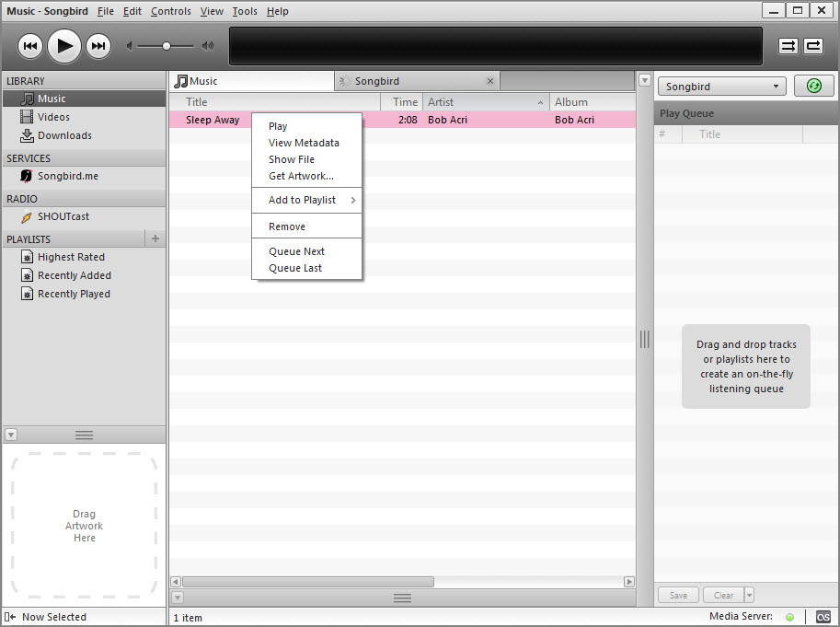Click the mute speaker icon
The height and width of the screenshot is (627, 840).
pos(129,47)
